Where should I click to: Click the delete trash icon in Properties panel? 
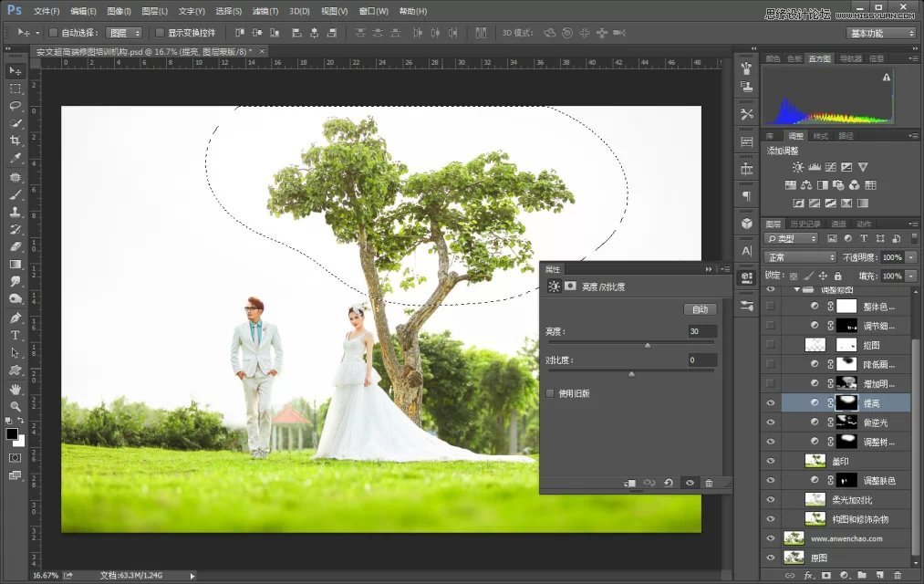pyautogui.click(x=710, y=483)
